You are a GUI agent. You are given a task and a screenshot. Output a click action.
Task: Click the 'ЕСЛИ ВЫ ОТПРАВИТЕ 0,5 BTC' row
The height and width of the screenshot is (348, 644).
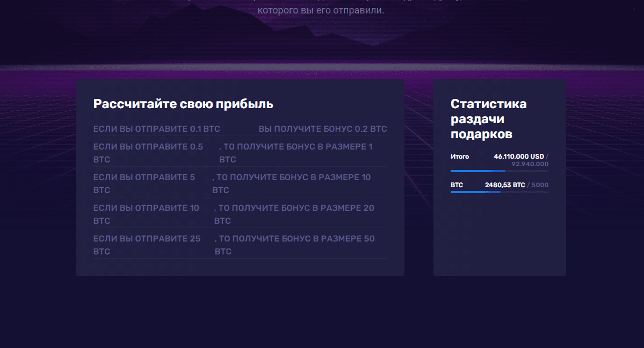[x=148, y=153]
